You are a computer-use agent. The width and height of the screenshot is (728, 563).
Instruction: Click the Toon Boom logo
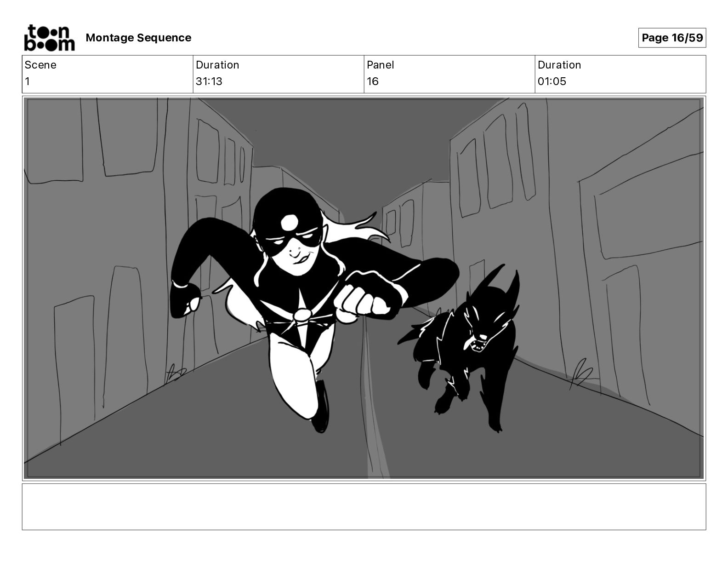click(49, 37)
